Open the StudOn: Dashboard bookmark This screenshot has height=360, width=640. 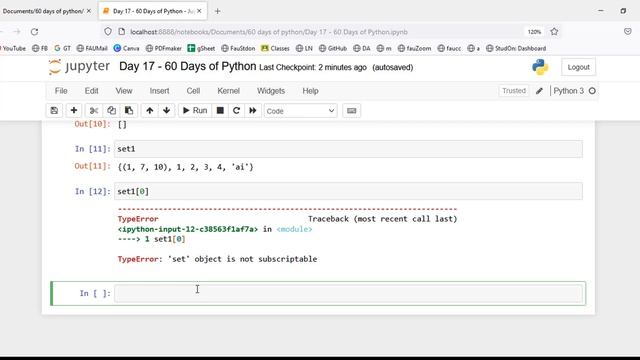(x=516, y=48)
